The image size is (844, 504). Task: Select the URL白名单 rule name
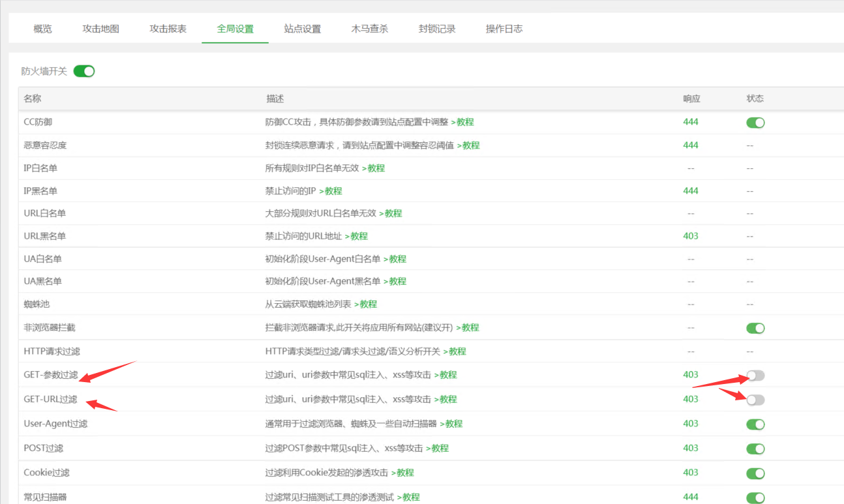[44, 213]
